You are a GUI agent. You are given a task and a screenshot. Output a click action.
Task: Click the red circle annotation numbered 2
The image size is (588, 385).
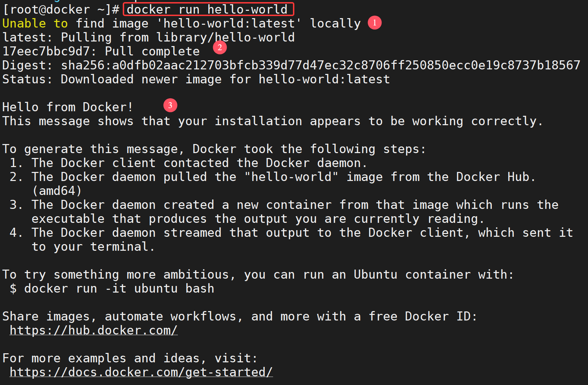(220, 47)
